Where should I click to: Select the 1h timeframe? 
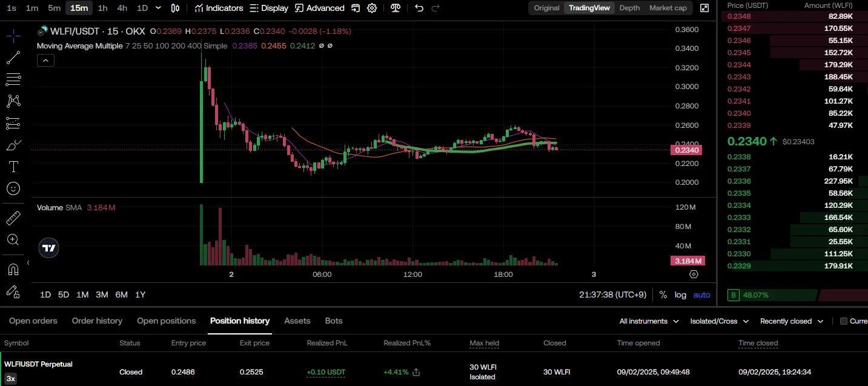point(102,8)
